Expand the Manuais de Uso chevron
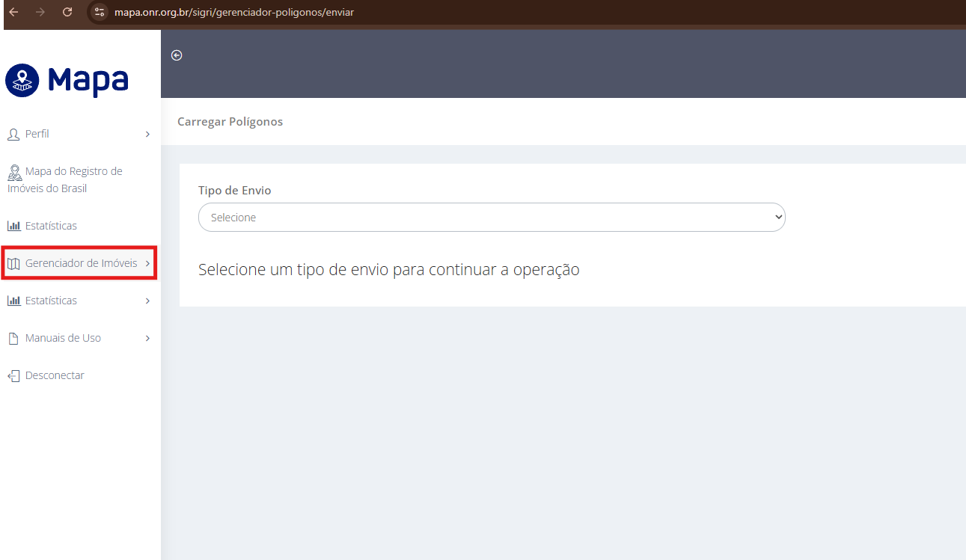Viewport: 966px width, 560px height. tap(147, 338)
